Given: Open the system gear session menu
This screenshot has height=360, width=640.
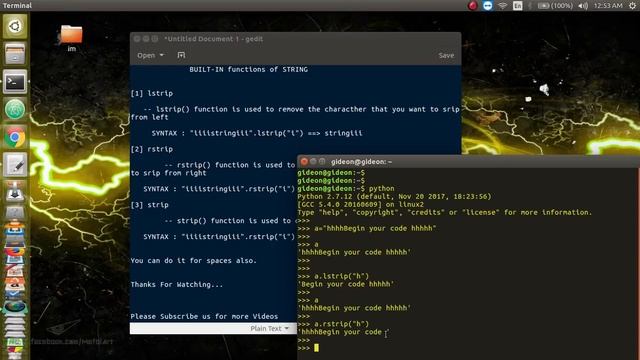Looking at the screenshot, I should pos(632,6).
